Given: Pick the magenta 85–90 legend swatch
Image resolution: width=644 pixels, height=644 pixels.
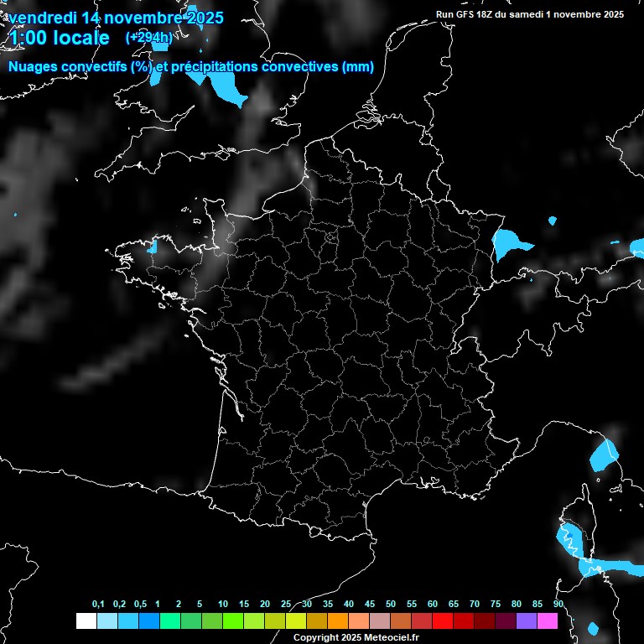Looking at the screenshot, I should [x=548, y=621].
